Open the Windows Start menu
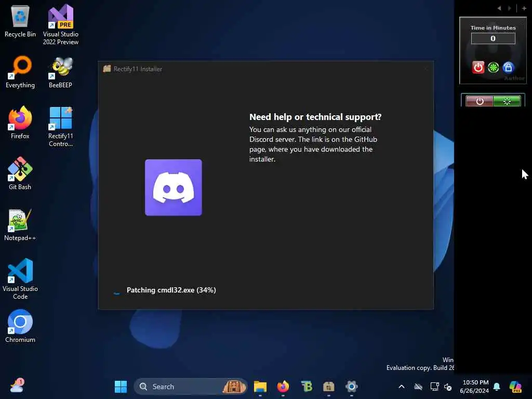This screenshot has height=399, width=532. click(x=121, y=387)
